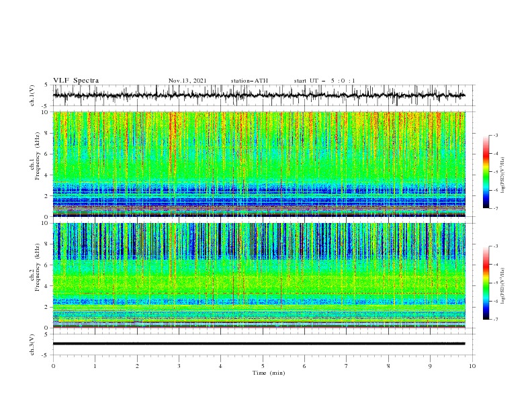Click the "ch.3(V)" axis label
532x411 pixels.
coord(32,345)
